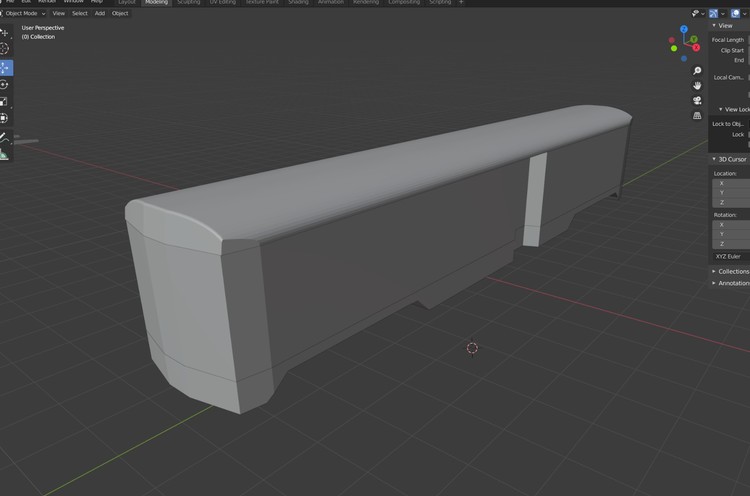Click the red X axis on gizmo
The height and width of the screenshot is (496, 750).
click(696, 47)
